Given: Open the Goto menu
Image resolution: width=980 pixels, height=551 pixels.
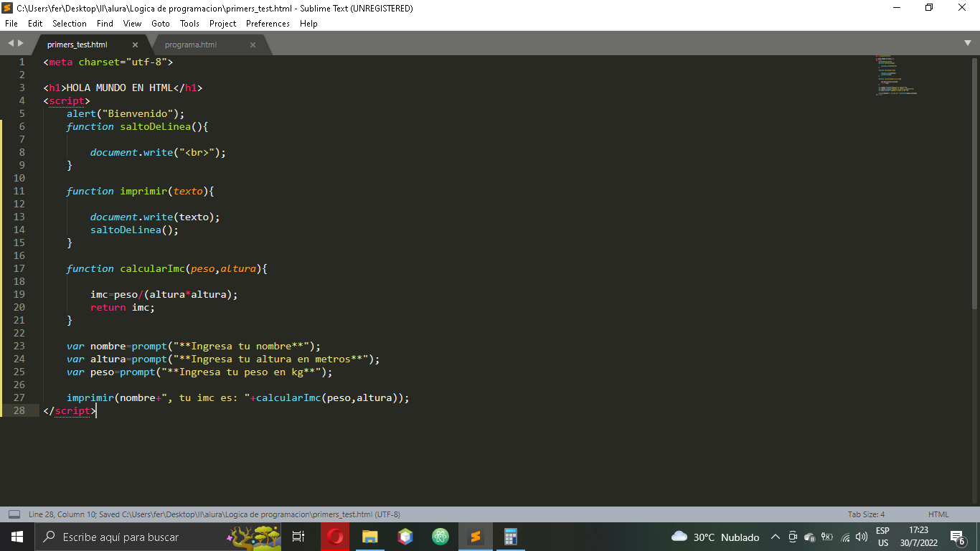Looking at the screenshot, I should 161,24.
